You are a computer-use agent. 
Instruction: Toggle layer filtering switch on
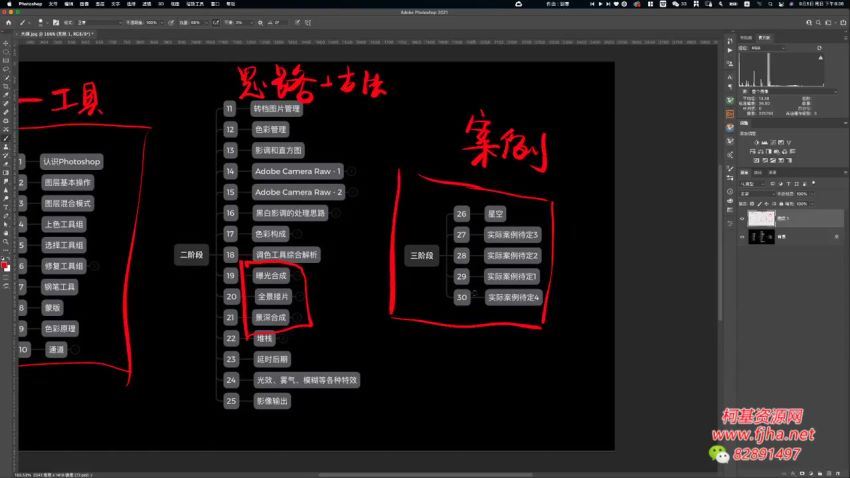click(814, 184)
